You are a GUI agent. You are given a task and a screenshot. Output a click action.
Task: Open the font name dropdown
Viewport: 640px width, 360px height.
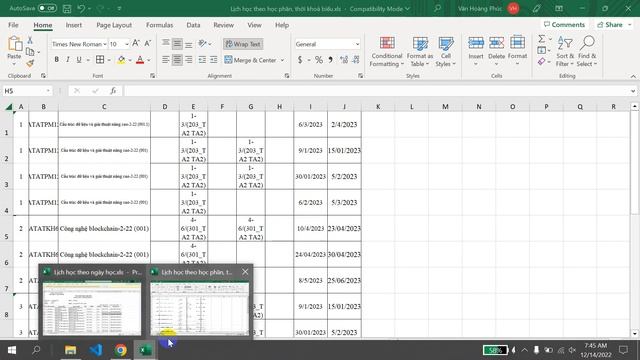point(105,44)
